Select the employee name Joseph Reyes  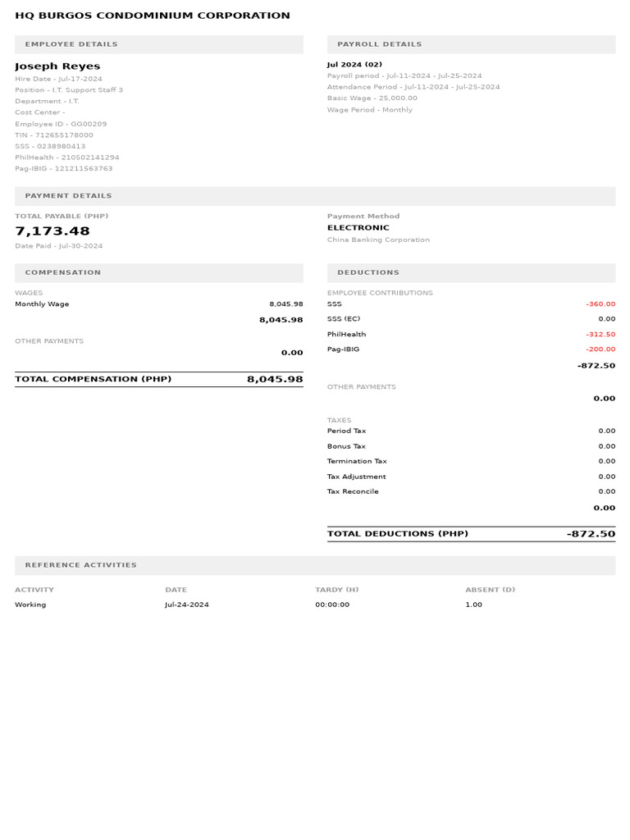[57, 66]
